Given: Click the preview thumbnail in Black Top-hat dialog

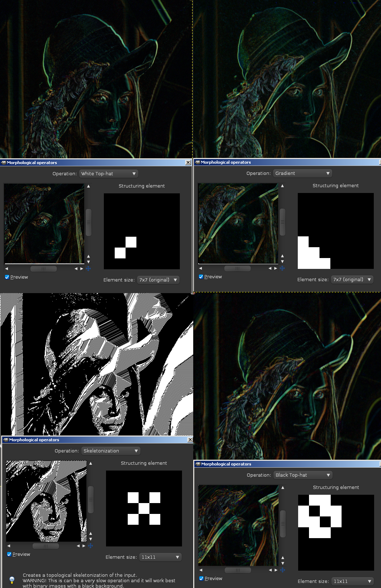Looking at the screenshot, I should [x=238, y=525].
